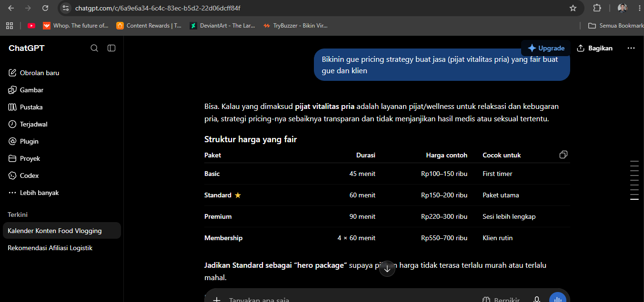Copy the pricing table
Screen dimensions: 644x302
click(x=563, y=155)
